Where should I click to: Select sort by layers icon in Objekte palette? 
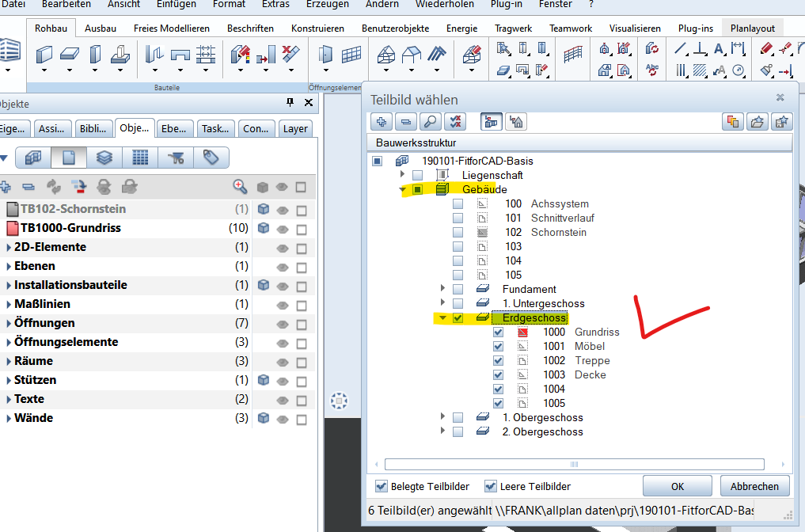point(104,158)
